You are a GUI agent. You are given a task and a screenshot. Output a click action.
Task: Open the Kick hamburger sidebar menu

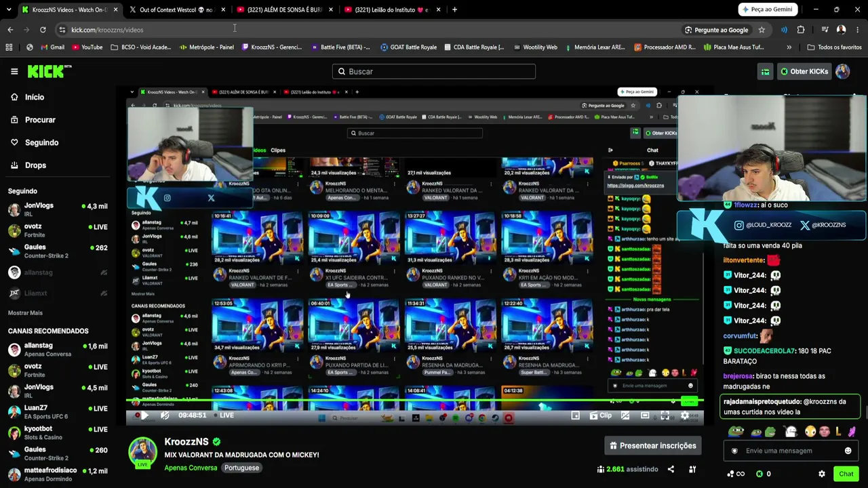[14, 71]
